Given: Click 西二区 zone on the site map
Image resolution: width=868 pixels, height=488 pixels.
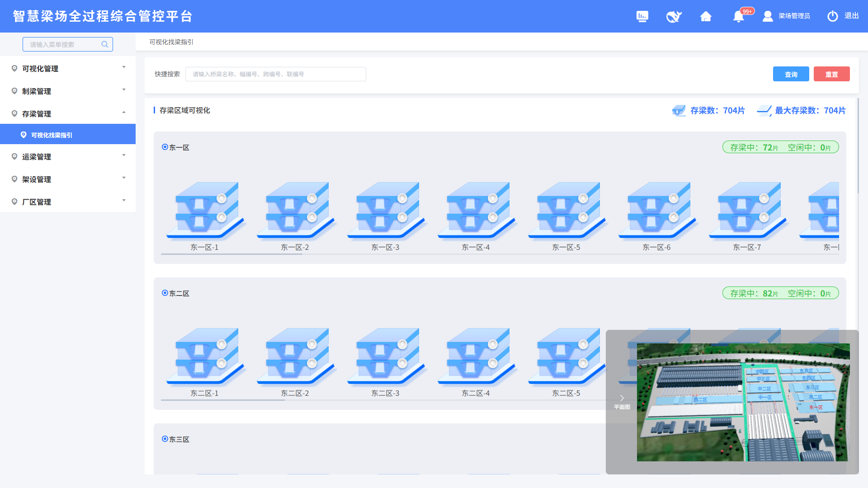Looking at the screenshot, I should [700, 400].
